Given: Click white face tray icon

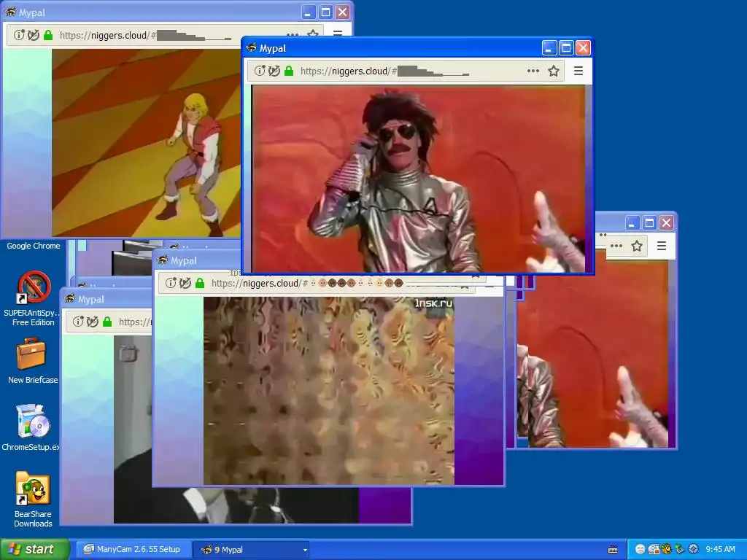Looking at the screenshot, I should click(x=640, y=549).
